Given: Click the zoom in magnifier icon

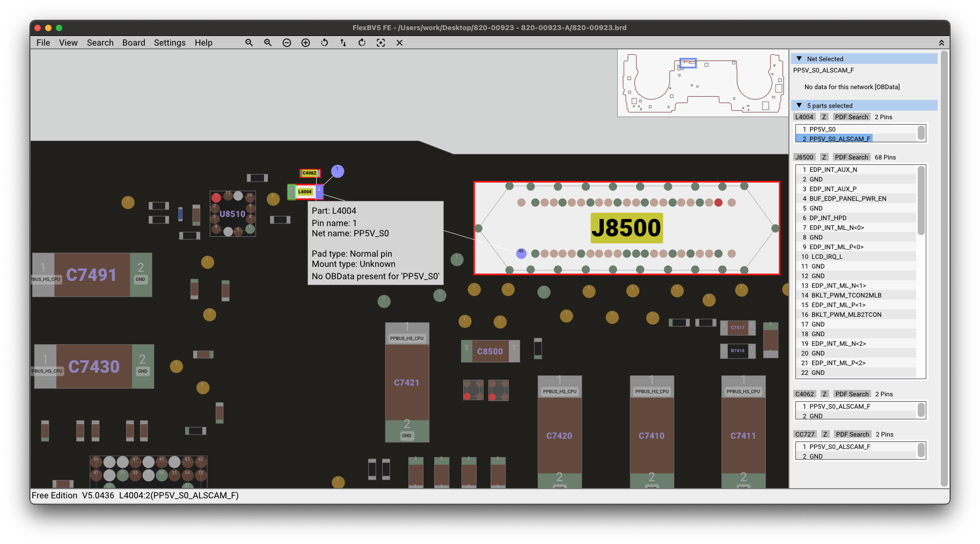Looking at the screenshot, I should 268,42.
